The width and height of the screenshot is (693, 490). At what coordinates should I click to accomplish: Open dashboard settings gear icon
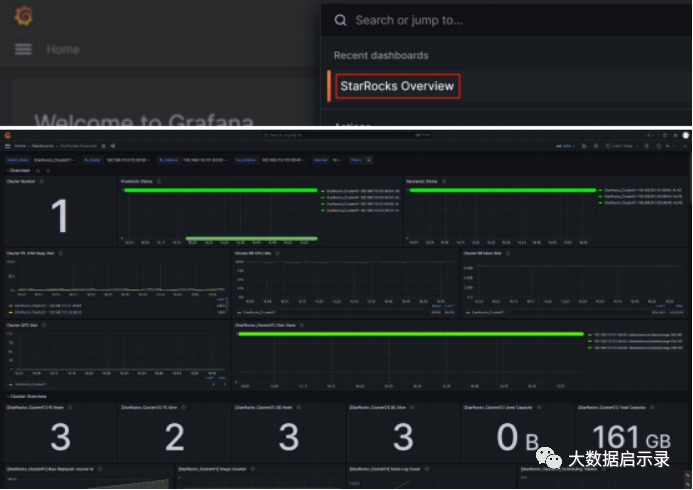click(596, 146)
